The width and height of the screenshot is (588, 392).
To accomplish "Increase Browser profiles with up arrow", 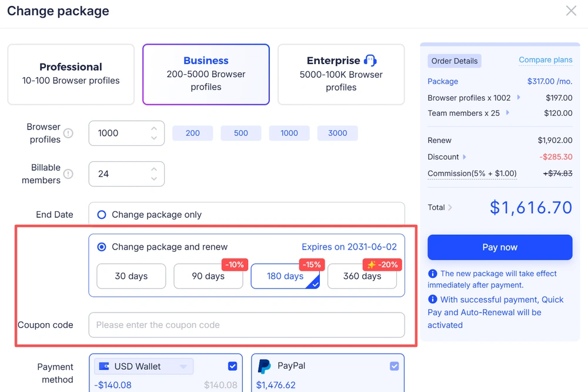I will tap(153, 128).
